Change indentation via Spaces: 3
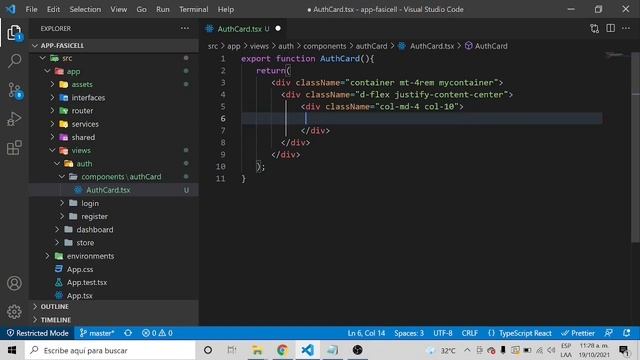The image size is (640, 360). [409, 333]
